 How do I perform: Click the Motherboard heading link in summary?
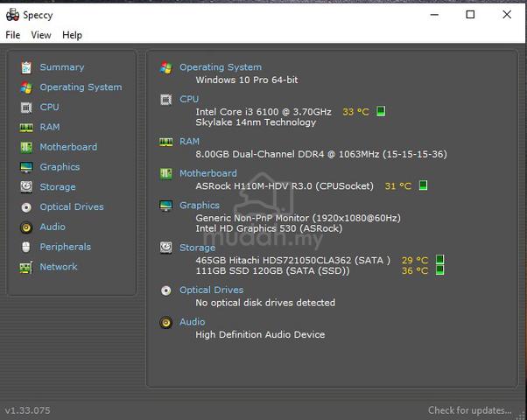(208, 173)
